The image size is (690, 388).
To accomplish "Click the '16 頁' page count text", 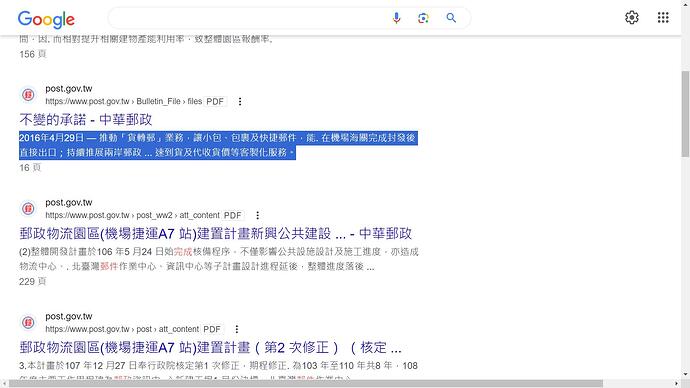I will click(x=30, y=168).
